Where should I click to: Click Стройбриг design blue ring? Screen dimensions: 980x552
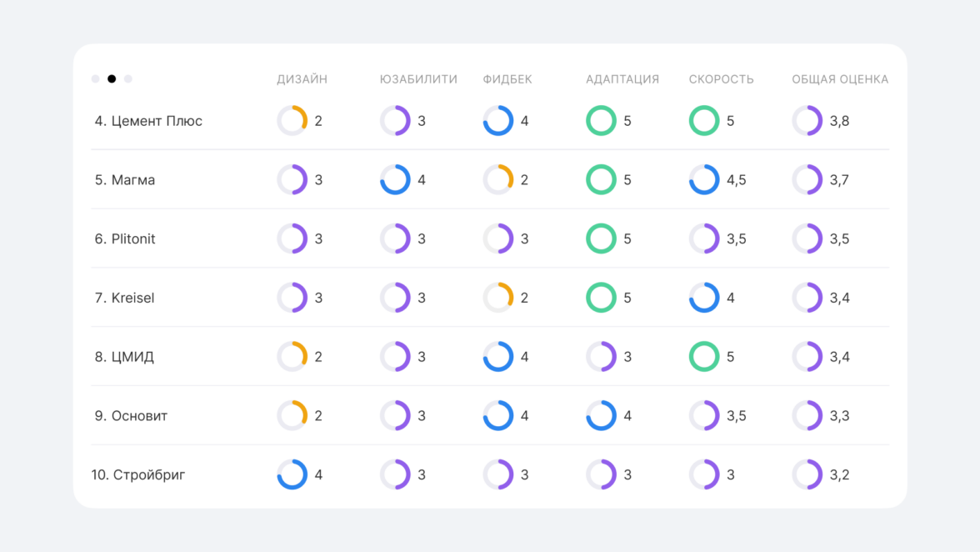tap(292, 474)
